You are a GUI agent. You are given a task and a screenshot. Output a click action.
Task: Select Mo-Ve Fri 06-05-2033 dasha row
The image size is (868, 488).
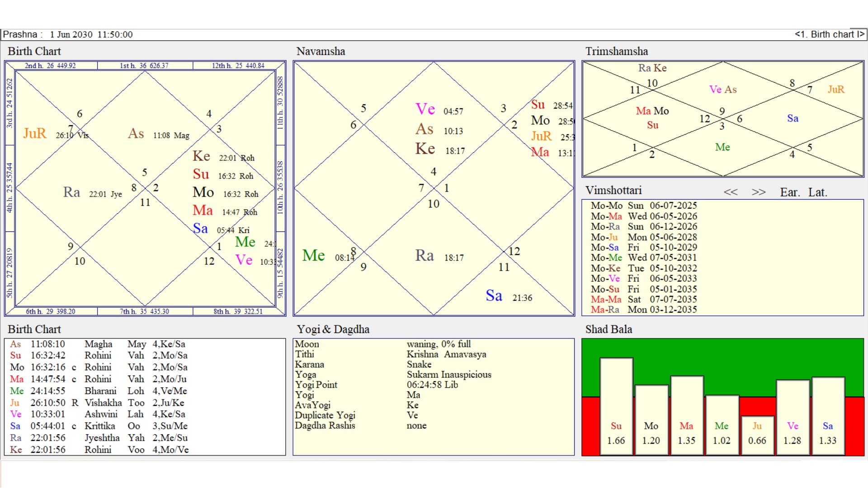pos(644,278)
